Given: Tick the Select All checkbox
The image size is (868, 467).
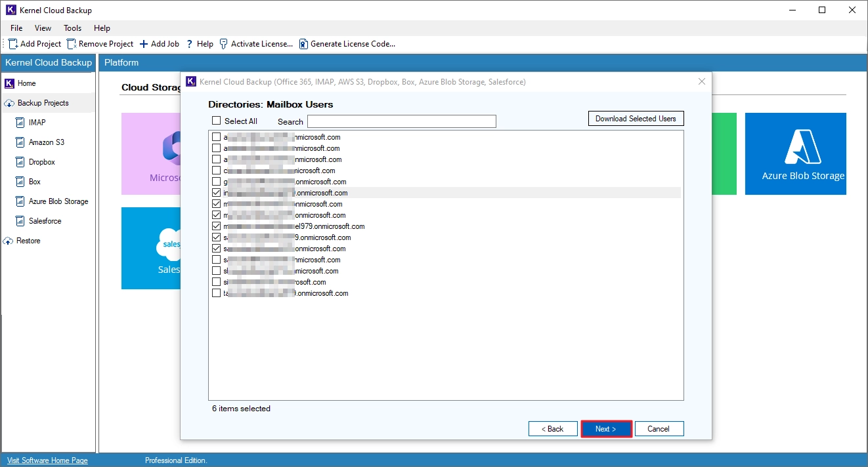Looking at the screenshot, I should click(216, 121).
